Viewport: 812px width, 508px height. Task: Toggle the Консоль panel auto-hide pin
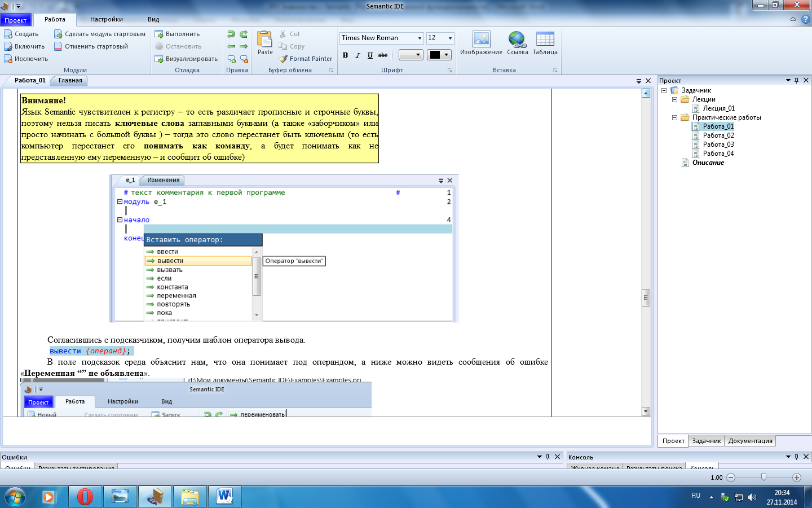pos(796,457)
